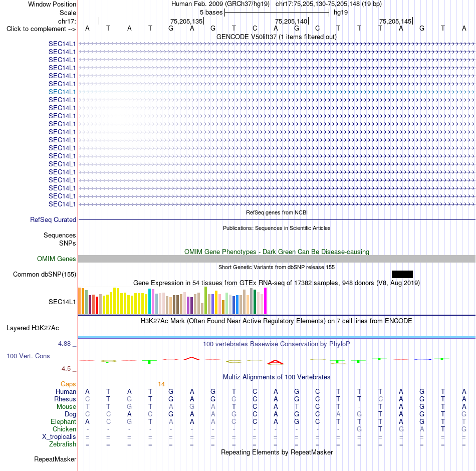
Task: Click the chr17: ruler label
Action: [67, 21]
